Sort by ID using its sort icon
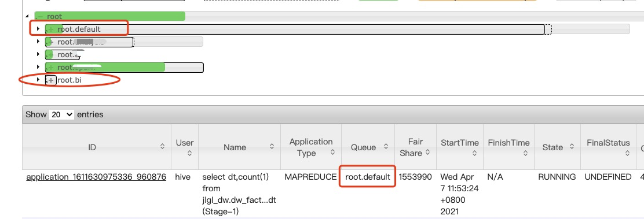644x219 pixels. [162, 146]
